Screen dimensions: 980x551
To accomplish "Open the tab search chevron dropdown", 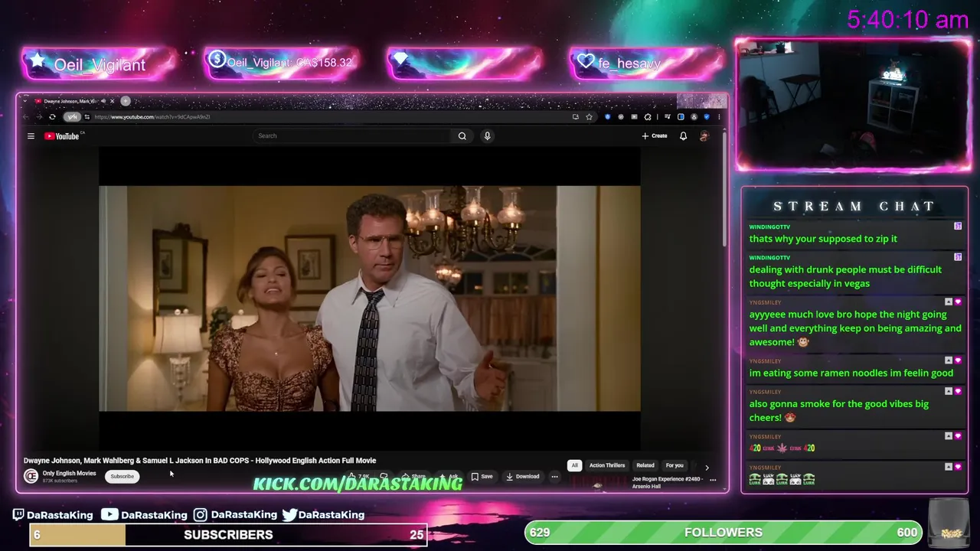I will point(25,101).
